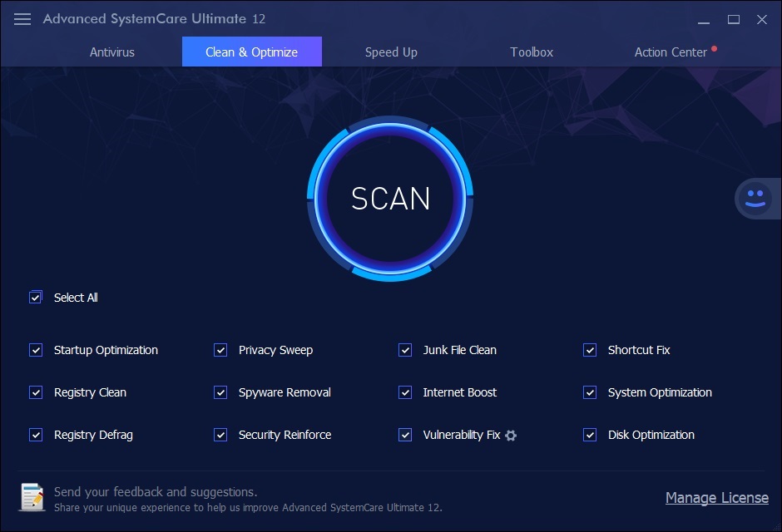Switch to the Antivirus tab
This screenshot has height=532, width=782.
(x=112, y=52)
